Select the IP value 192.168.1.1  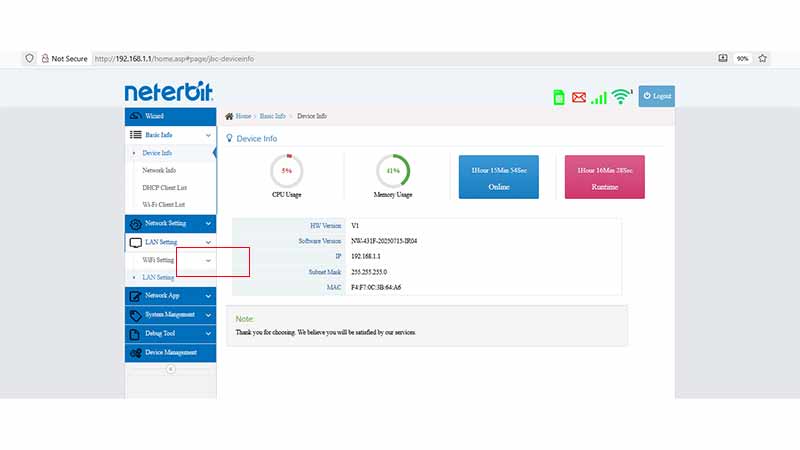366,256
